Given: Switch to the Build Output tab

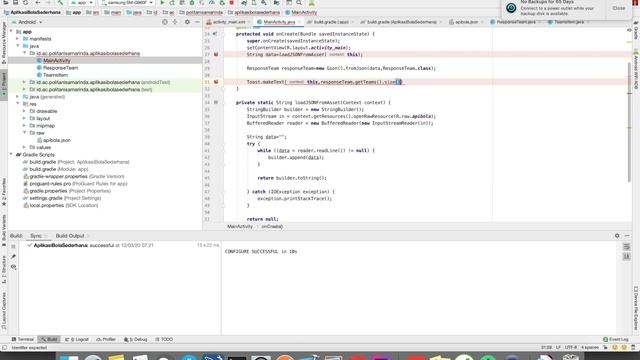Looking at the screenshot, I should [70, 236].
